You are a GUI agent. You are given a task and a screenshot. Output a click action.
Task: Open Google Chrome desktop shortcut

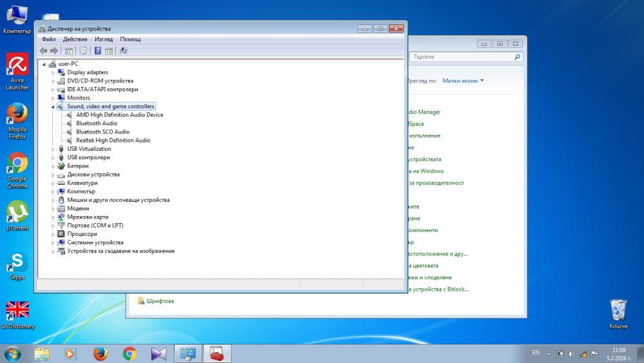click(17, 170)
